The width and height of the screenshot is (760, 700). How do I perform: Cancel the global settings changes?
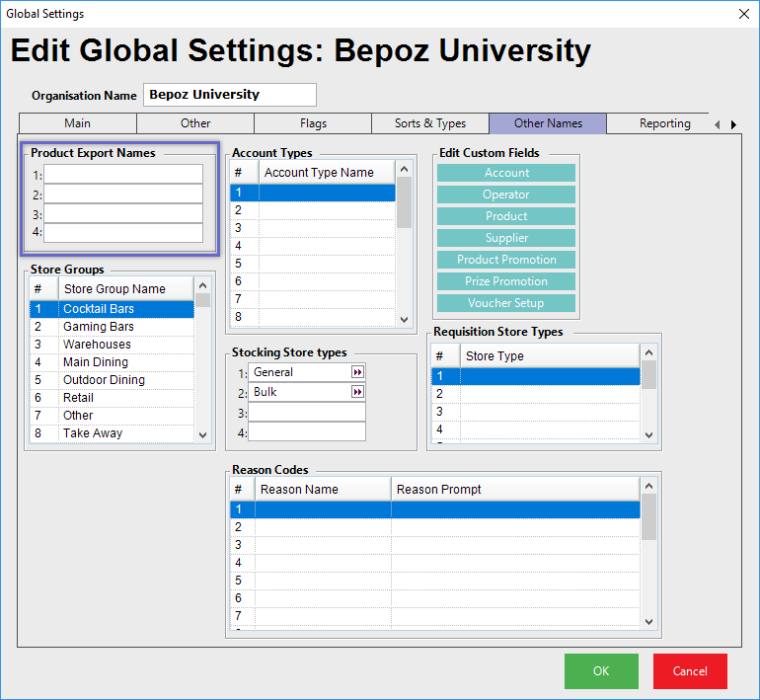[690, 671]
